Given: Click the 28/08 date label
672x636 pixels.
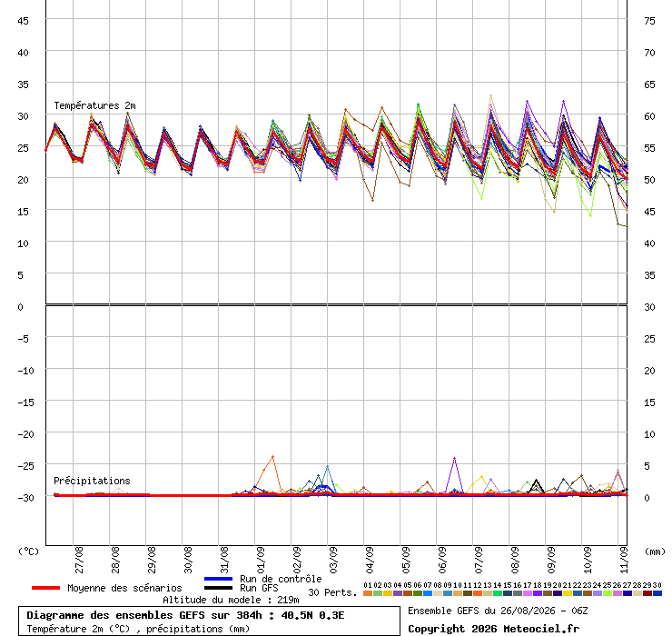Looking at the screenshot, I should pyautogui.click(x=115, y=560).
